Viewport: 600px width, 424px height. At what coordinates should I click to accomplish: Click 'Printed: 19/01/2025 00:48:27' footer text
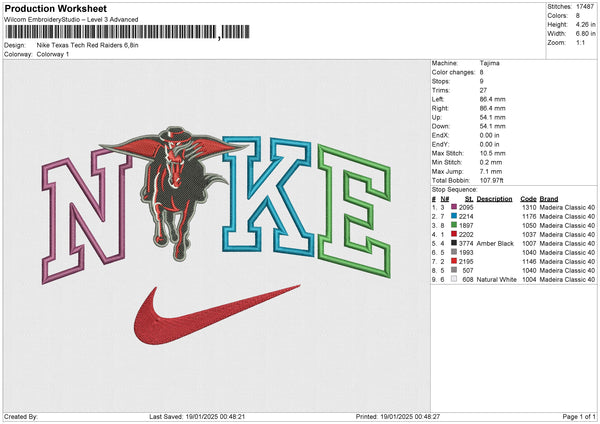point(398,416)
